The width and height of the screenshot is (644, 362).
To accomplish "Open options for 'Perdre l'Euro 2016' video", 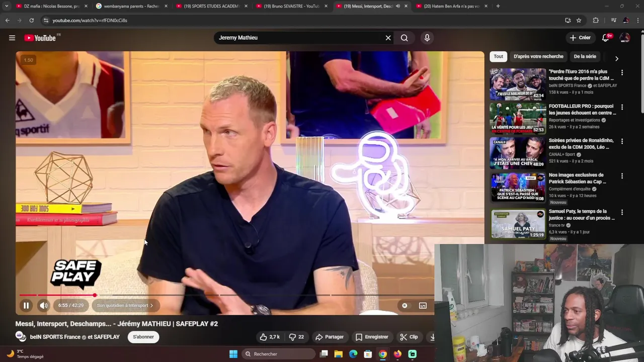I will click(622, 72).
